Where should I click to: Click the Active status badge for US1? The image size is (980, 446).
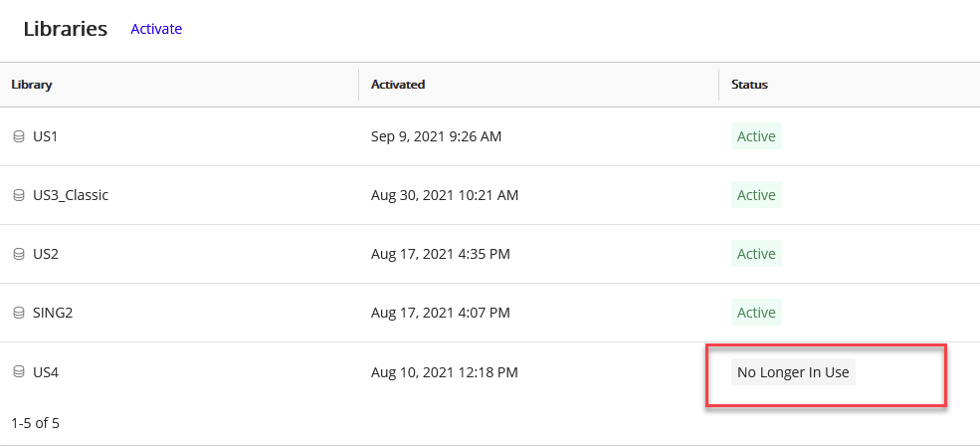756,136
